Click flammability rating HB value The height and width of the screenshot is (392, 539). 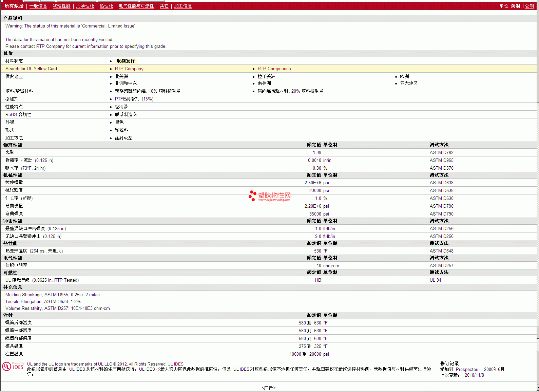pyautogui.click(x=318, y=280)
